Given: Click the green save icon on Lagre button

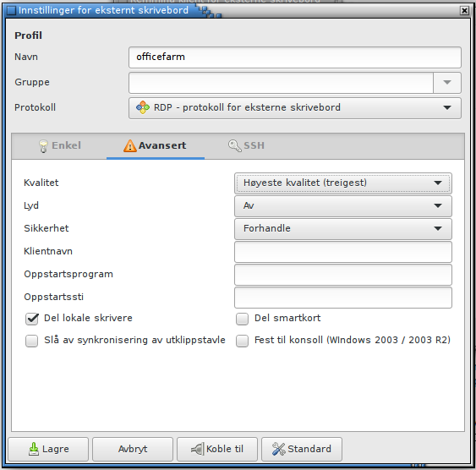Looking at the screenshot, I should [34, 449].
